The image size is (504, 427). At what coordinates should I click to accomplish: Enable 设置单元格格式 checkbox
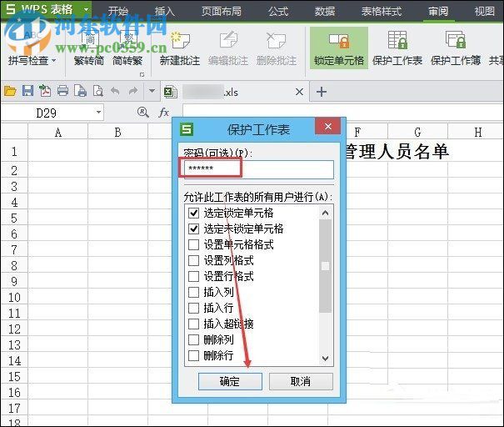coord(193,244)
